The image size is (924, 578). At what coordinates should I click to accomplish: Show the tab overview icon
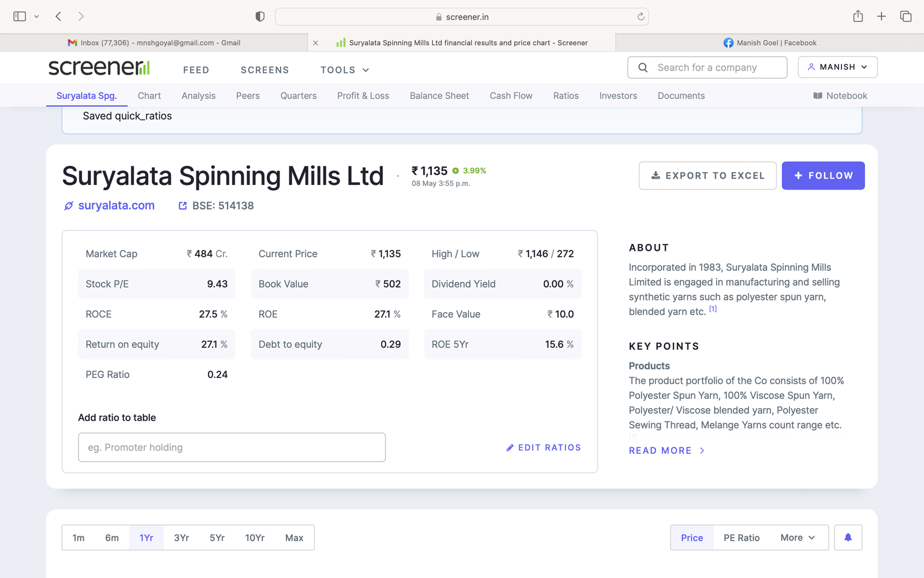[906, 17]
